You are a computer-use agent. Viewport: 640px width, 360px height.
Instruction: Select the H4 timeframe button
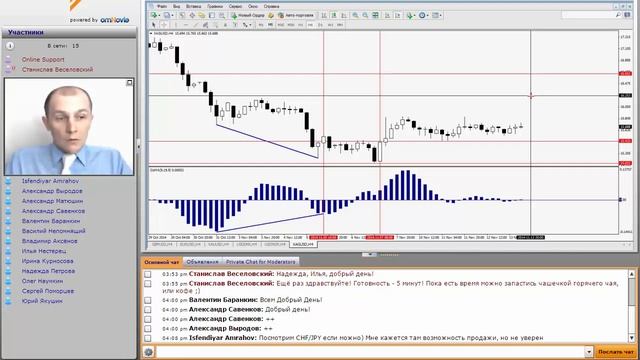(310, 25)
